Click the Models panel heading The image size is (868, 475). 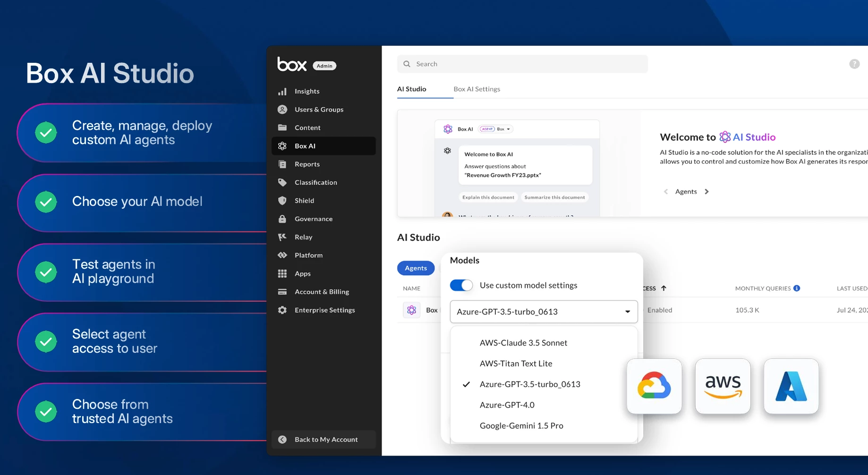click(x=465, y=261)
